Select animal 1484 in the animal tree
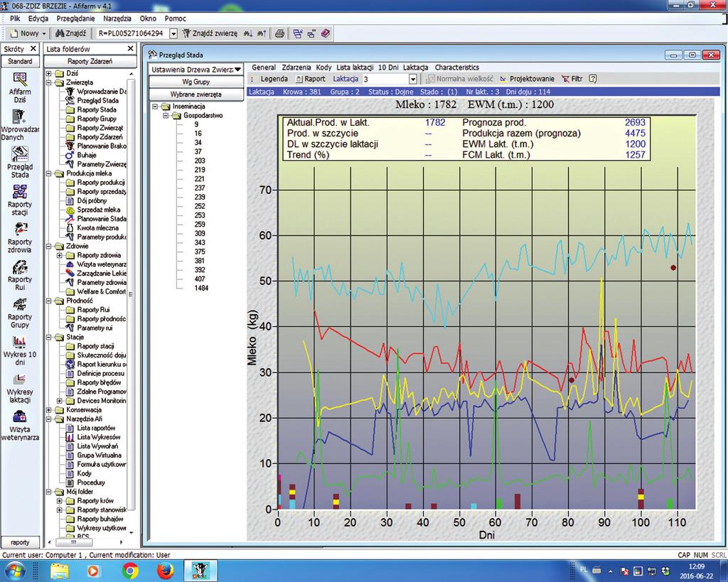The image size is (728, 582). [x=201, y=289]
